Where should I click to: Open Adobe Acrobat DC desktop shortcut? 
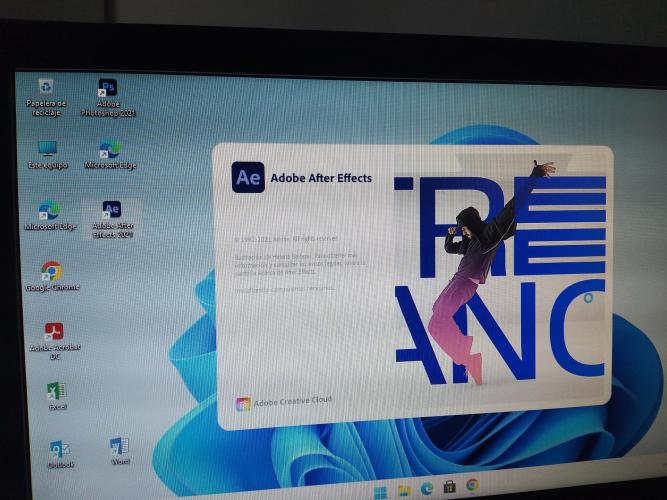pos(54,341)
